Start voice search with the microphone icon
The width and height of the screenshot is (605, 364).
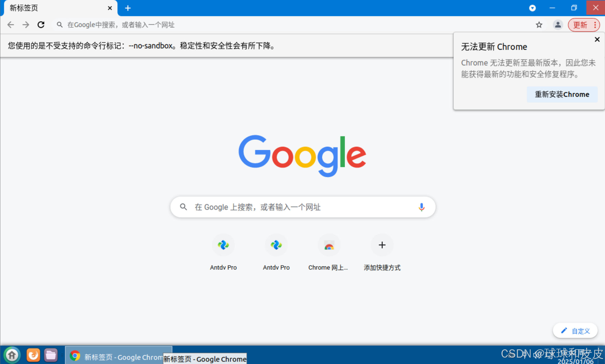pos(421,207)
